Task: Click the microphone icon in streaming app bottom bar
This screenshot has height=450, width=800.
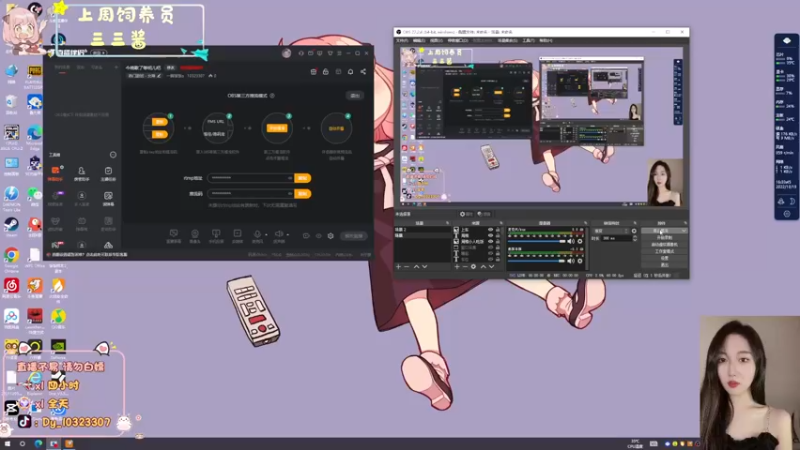Action: pyautogui.click(x=257, y=234)
